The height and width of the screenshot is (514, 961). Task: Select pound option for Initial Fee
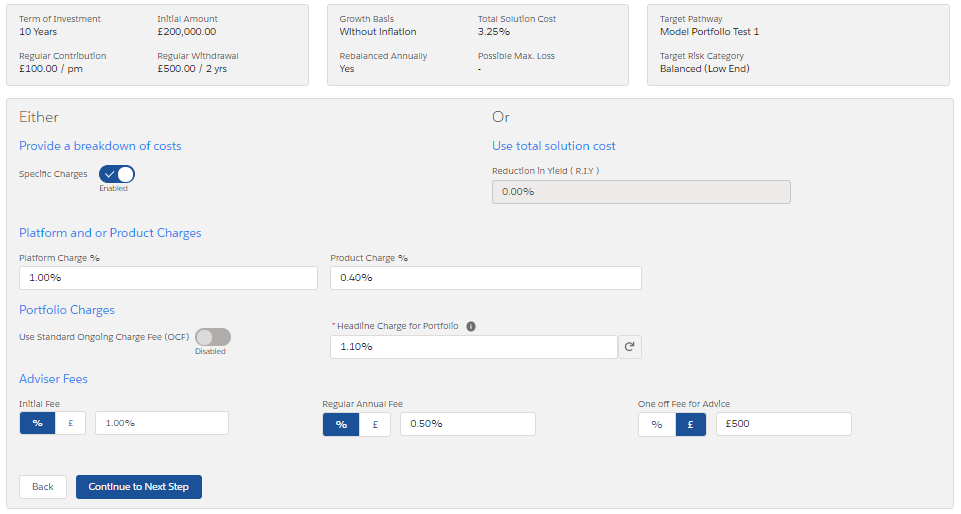coord(71,423)
